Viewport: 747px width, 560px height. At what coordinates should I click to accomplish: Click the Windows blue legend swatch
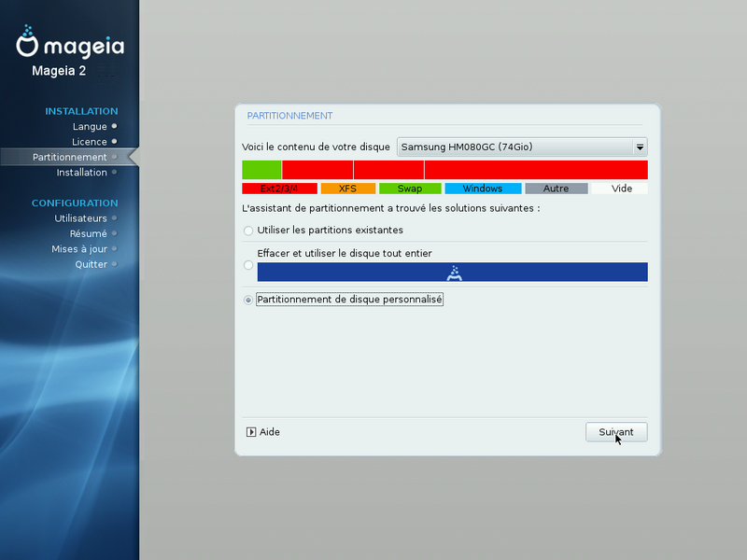483,189
